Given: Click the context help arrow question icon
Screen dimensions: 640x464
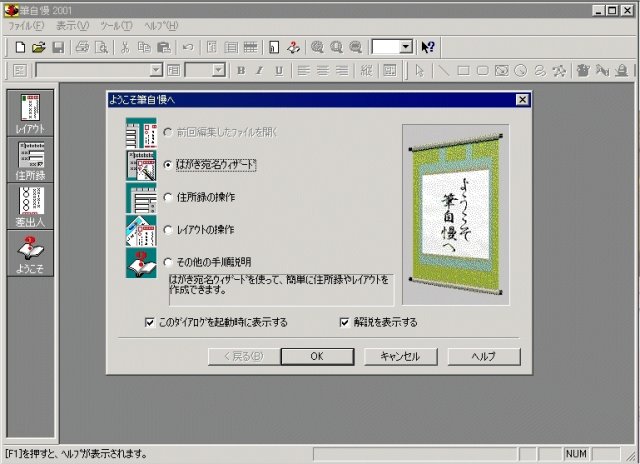Looking at the screenshot, I should tap(428, 47).
